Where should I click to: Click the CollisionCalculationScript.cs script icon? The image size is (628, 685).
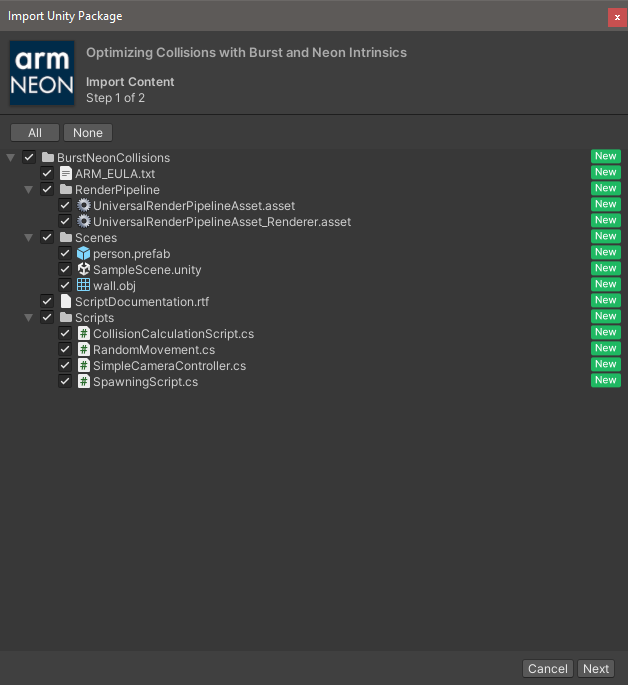pos(83,333)
